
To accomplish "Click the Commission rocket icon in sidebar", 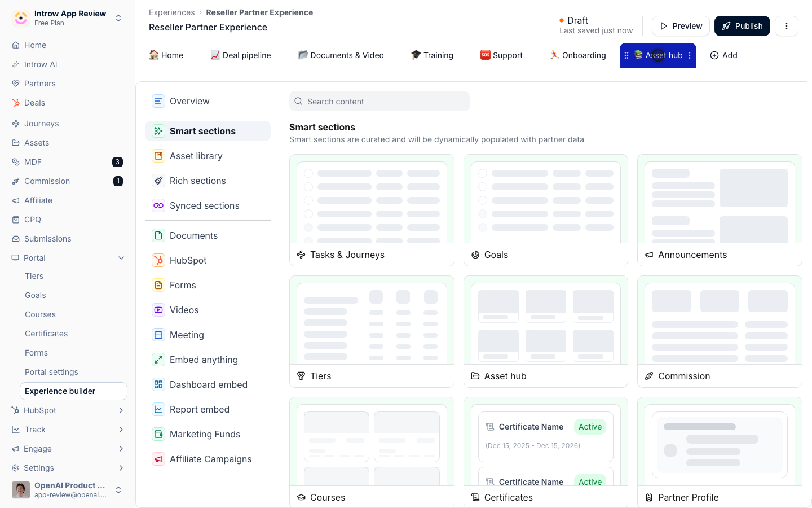I will pyautogui.click(x=16, y=181).
